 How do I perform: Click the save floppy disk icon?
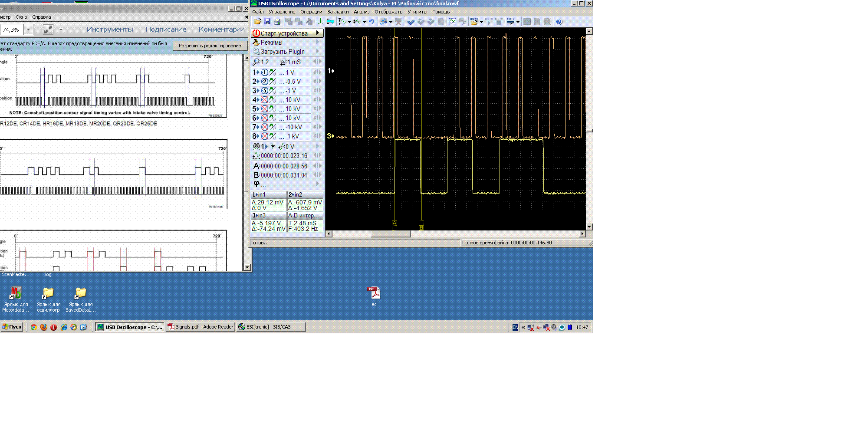(267, 22)
